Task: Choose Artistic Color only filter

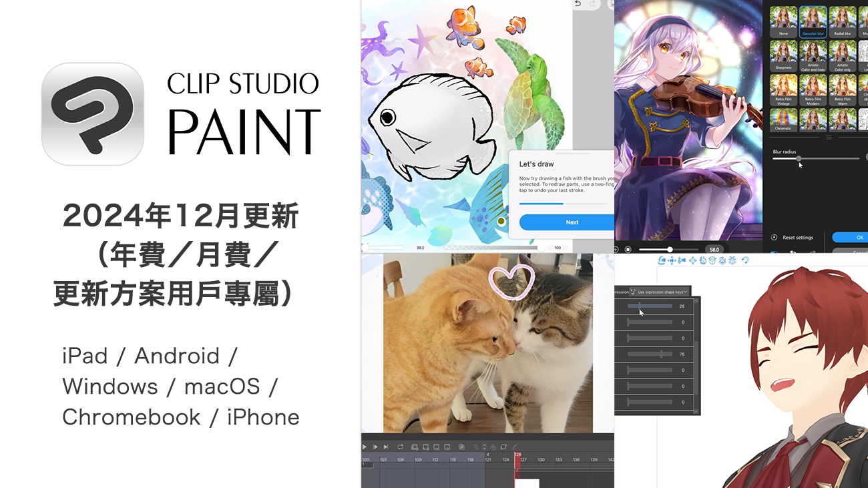Action: tap(843, 56)
